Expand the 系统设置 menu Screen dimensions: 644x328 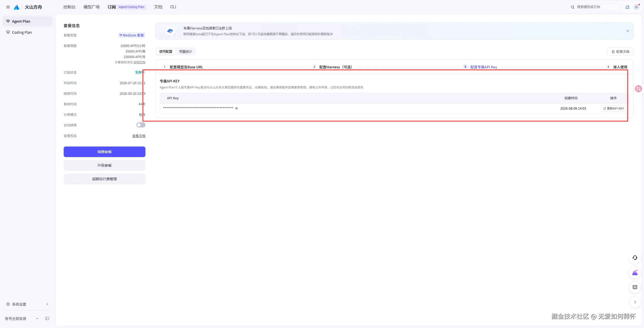coord(27,304)
